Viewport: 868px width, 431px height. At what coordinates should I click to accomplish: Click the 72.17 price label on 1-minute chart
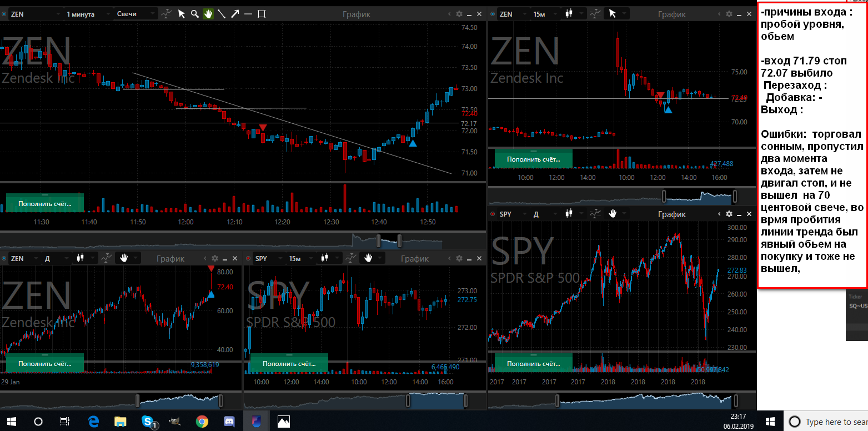point(469,123)
